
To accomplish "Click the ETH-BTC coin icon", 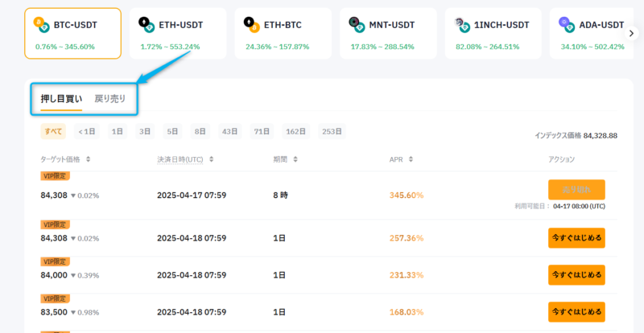I will (252, 25).
